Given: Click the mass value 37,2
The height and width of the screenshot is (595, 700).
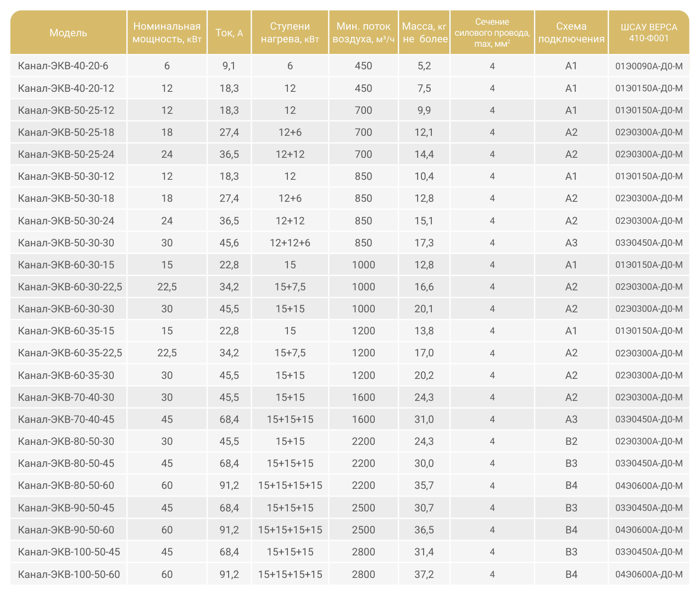Looking at the screenshot, I should [424, 574].
